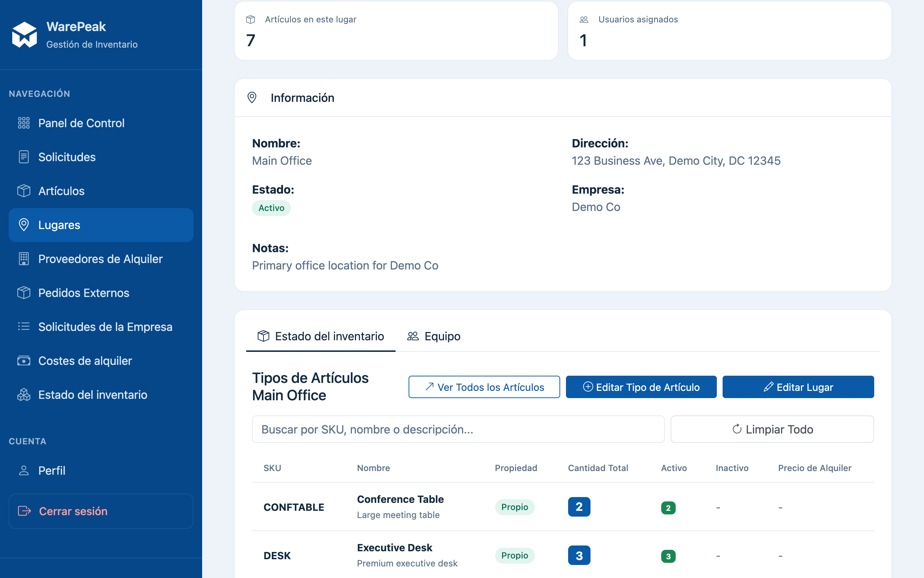924x578 pixels.
Task: Click the WarePeak brand title
Action: pyautogui.click(x=76, y=26)
